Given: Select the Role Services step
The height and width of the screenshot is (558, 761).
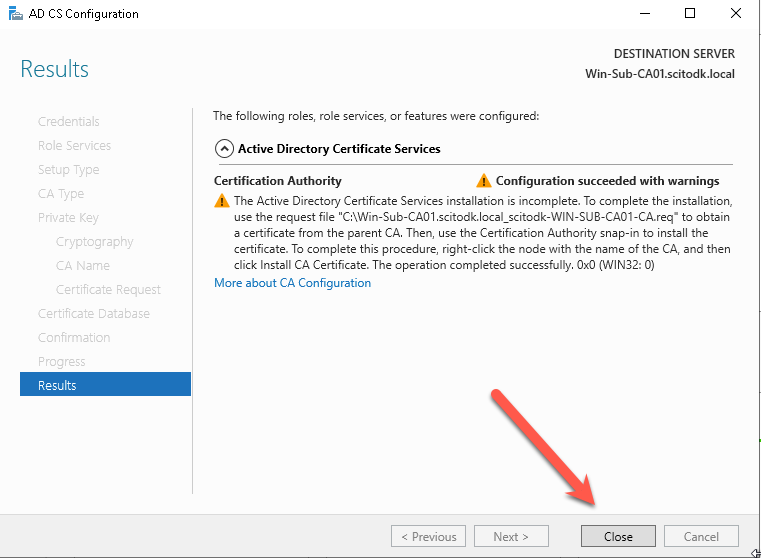Looking at the screenshot, I should point(74,146).
